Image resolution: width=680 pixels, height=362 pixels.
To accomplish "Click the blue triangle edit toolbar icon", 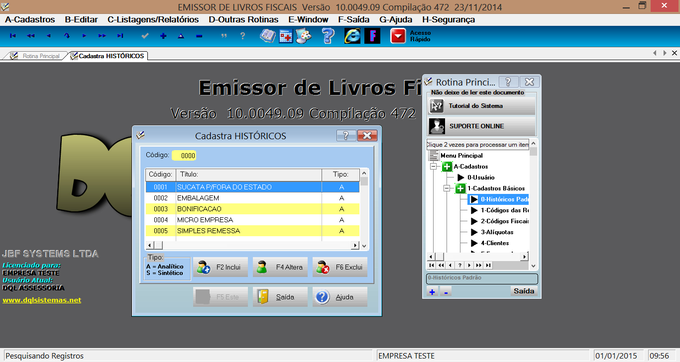I will [181, 36].
